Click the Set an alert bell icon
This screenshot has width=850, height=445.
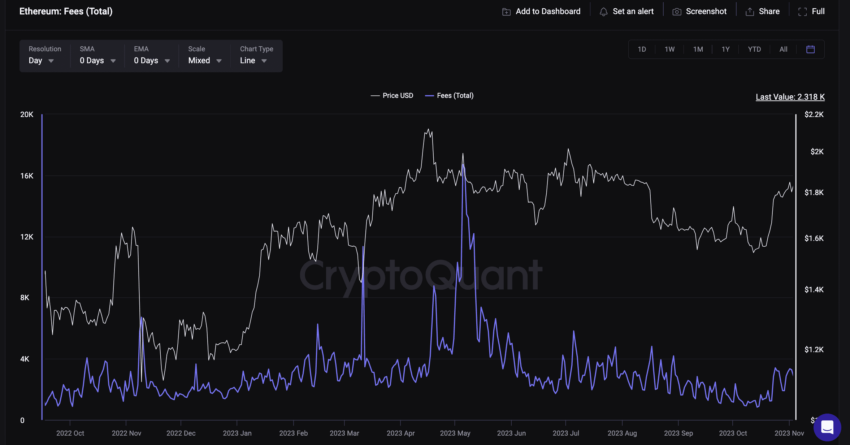pyautogui.click(x=603, y=11)
